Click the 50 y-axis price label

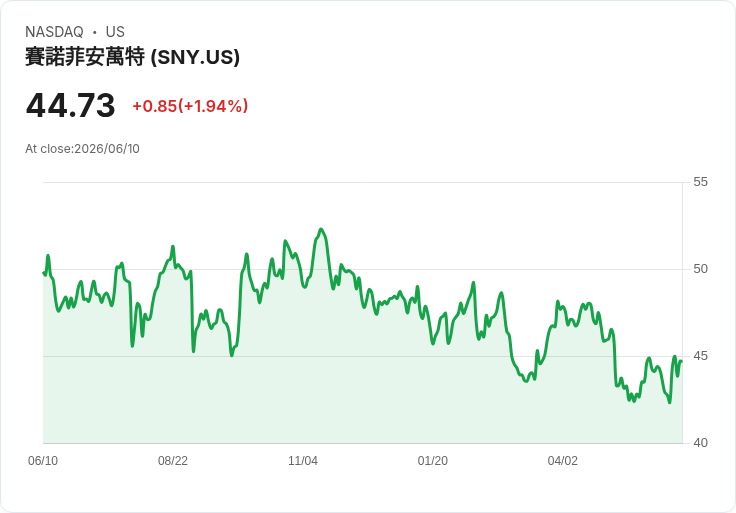tap(700, 269)
